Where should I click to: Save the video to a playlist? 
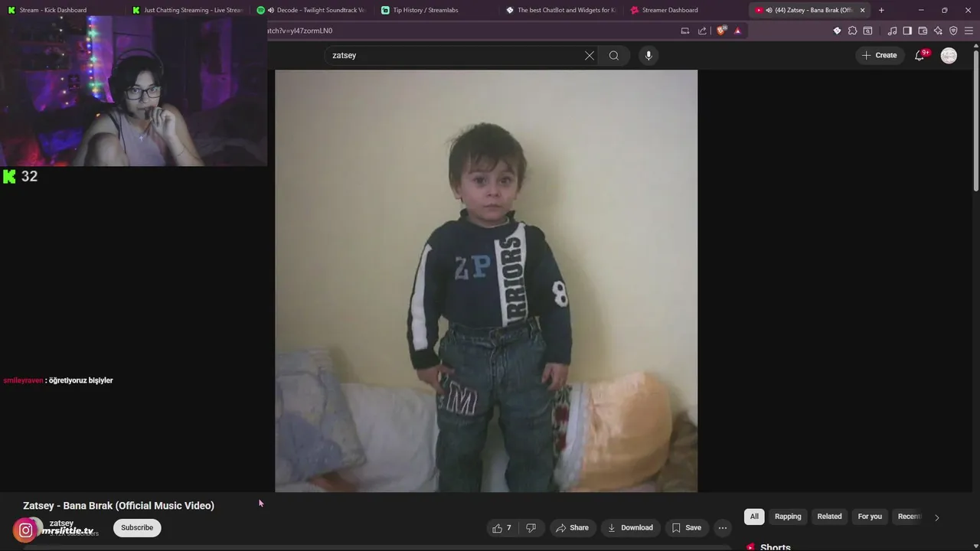tap(687, 528)
